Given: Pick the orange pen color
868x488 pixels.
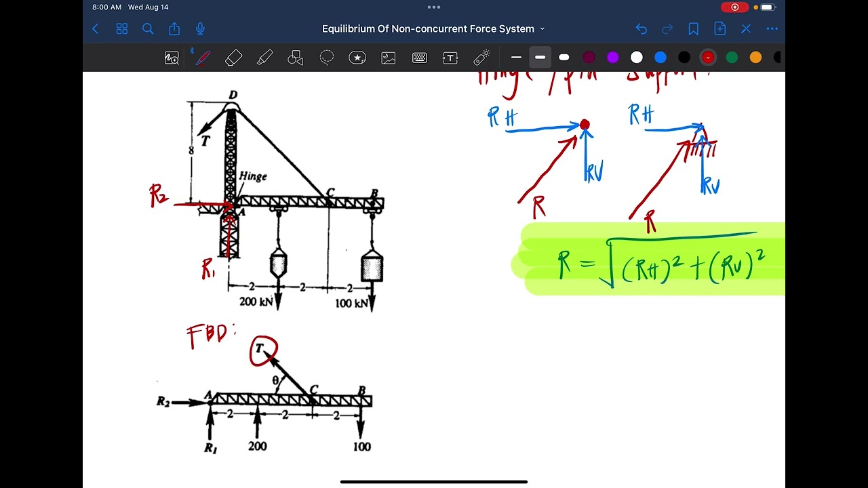Looking at the screenshot, I should [x=755, y=58].
